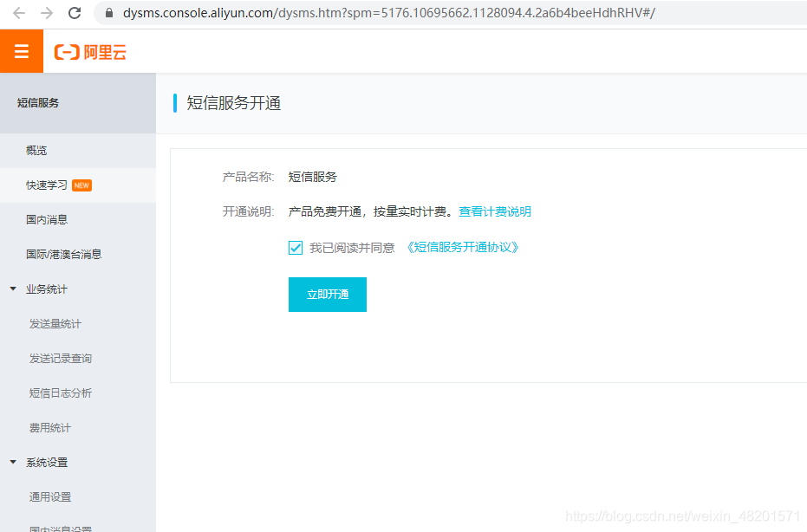
Task: Open the 查看计费说明 link
Action: coord(495,211)
